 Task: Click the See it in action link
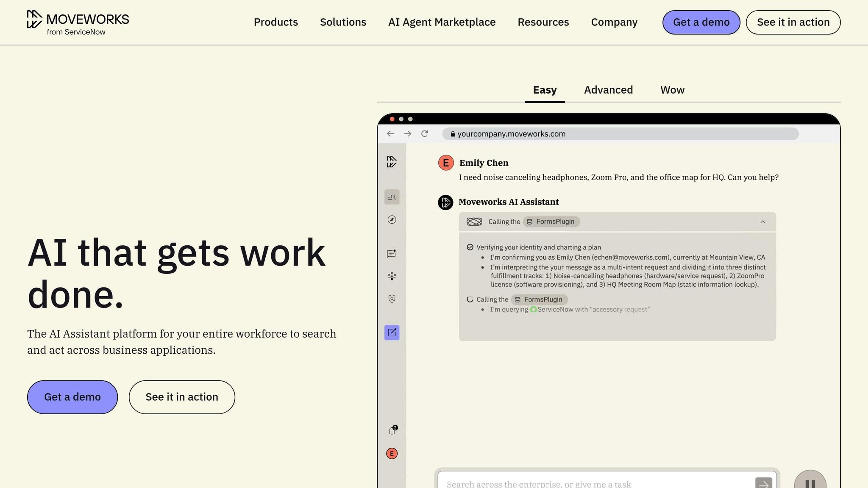182,397
